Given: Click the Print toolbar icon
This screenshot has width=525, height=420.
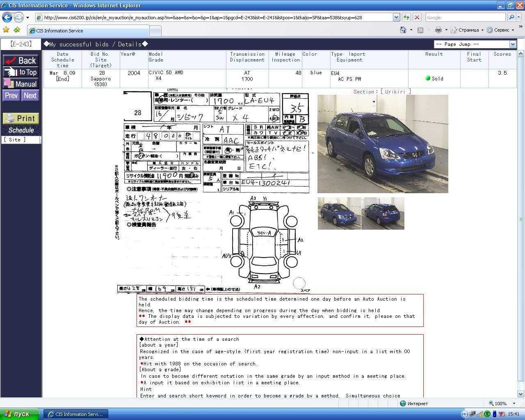Looking at the screenshot, I should (x=438, y=30).
